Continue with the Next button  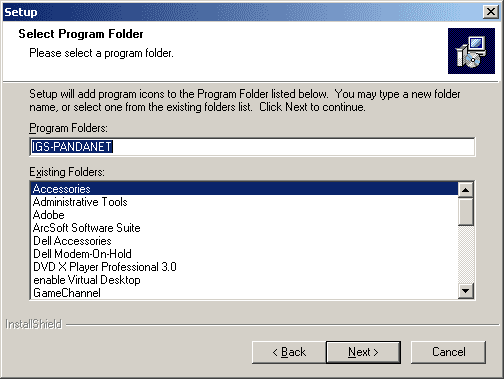363,352
